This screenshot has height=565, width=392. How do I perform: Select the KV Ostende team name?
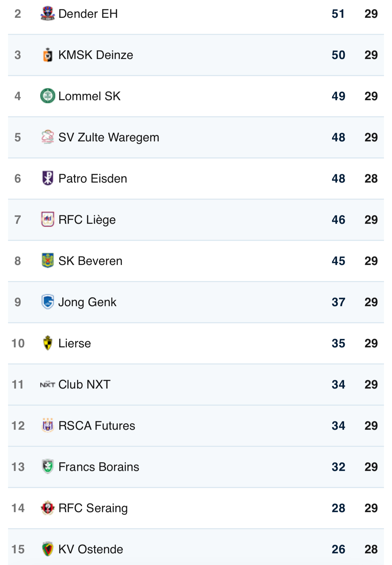(90, 549)
